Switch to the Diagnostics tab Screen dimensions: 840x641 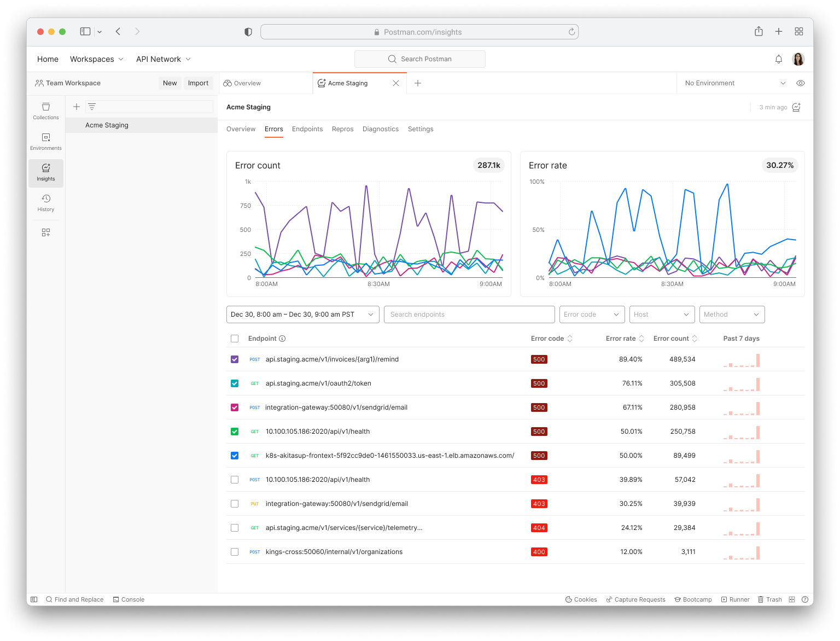click(x=381, y=129)
